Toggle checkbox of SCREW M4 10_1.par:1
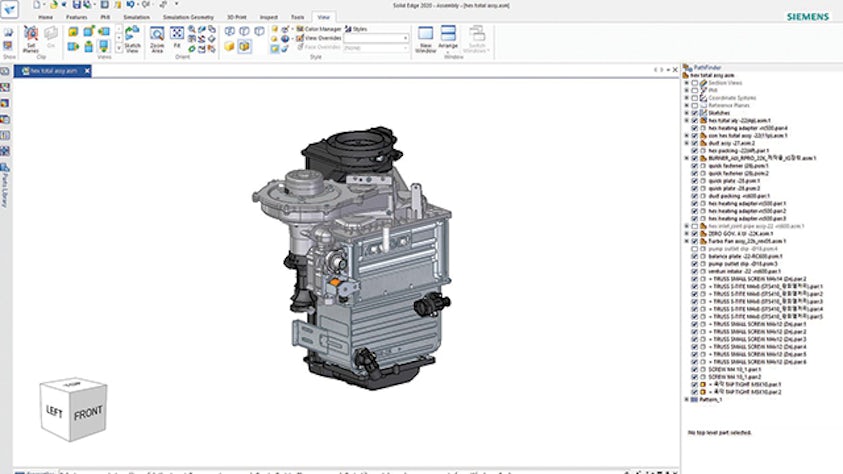Screen dimensions: 843x474 click(695, 370)
